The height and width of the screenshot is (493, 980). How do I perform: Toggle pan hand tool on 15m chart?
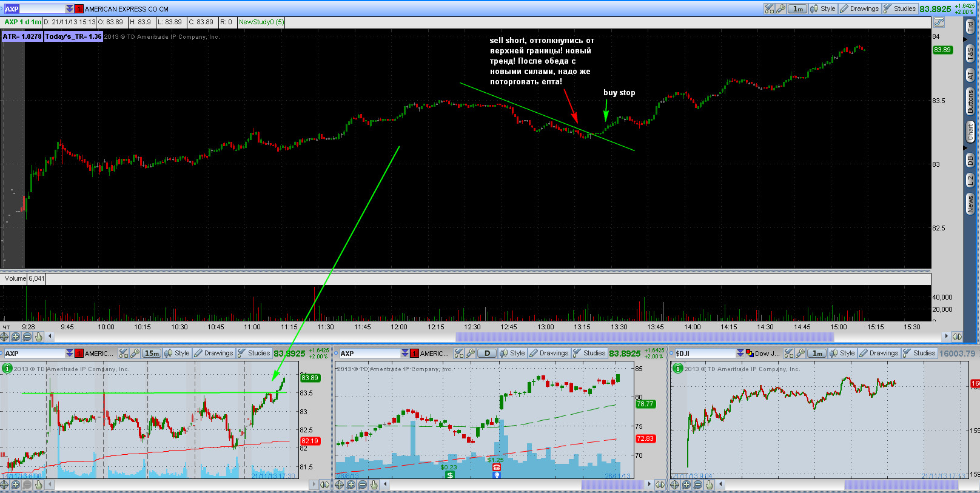39,485
